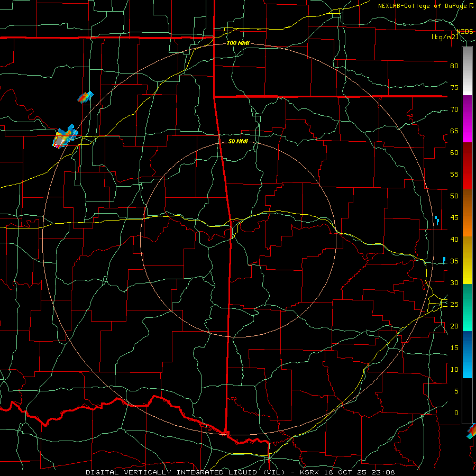
Task: Select the 70 value on the VIL scale
Action: pos(454,109)
